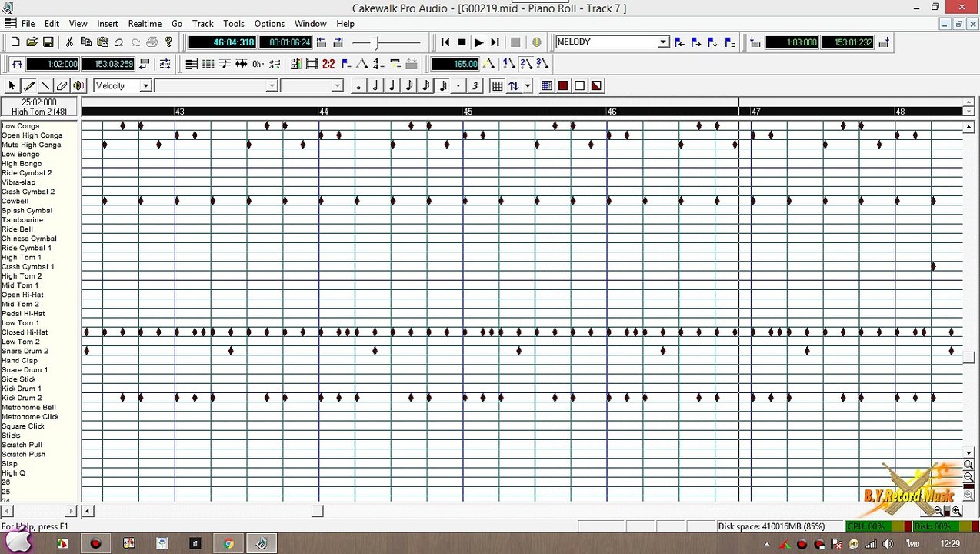980x554 pixels.
Task: Jump to end with transport button
Action: (x=495, y=42)
